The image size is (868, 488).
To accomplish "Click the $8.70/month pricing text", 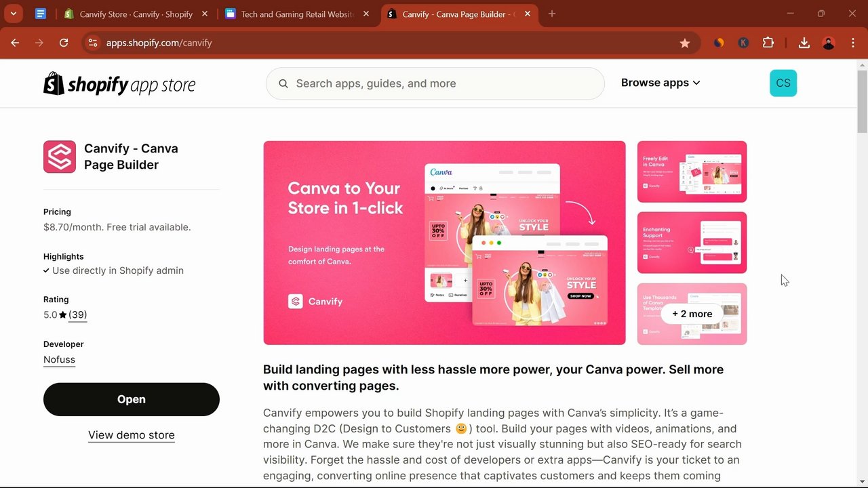I will [117, 227].
